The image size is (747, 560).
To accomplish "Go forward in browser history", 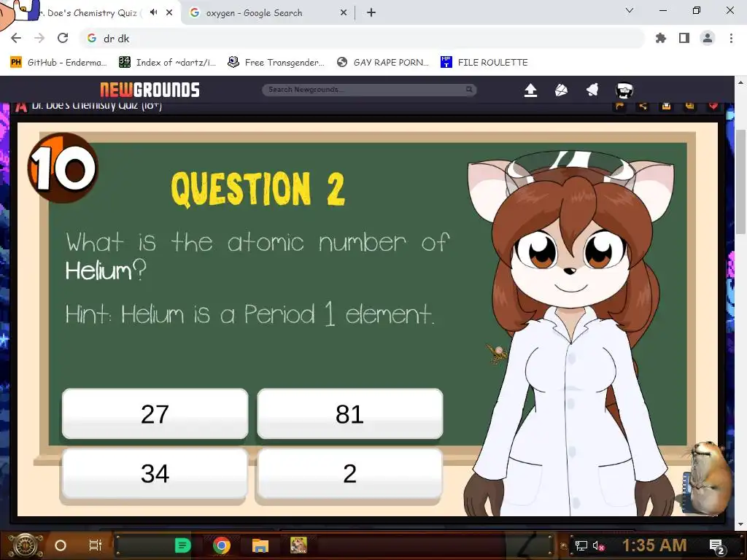I will click(x=39, y=38).
